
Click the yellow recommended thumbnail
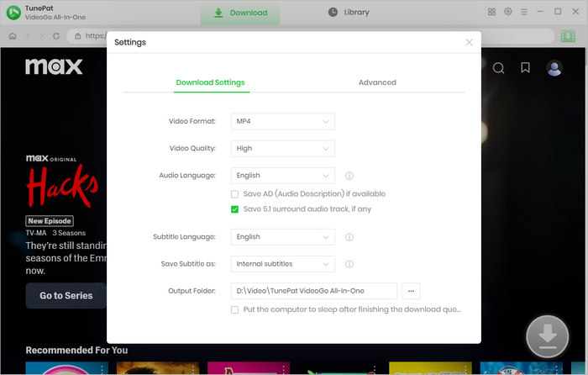[x=430, y=368]
